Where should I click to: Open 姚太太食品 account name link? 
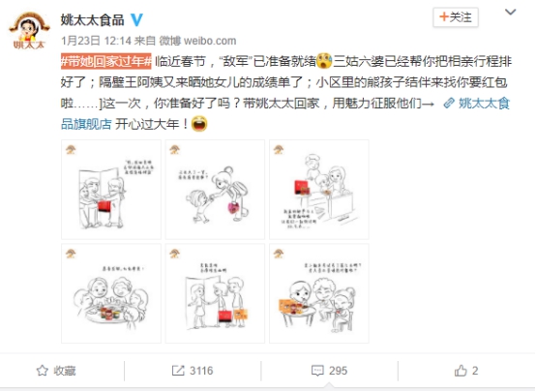click(x=92, y=19)
